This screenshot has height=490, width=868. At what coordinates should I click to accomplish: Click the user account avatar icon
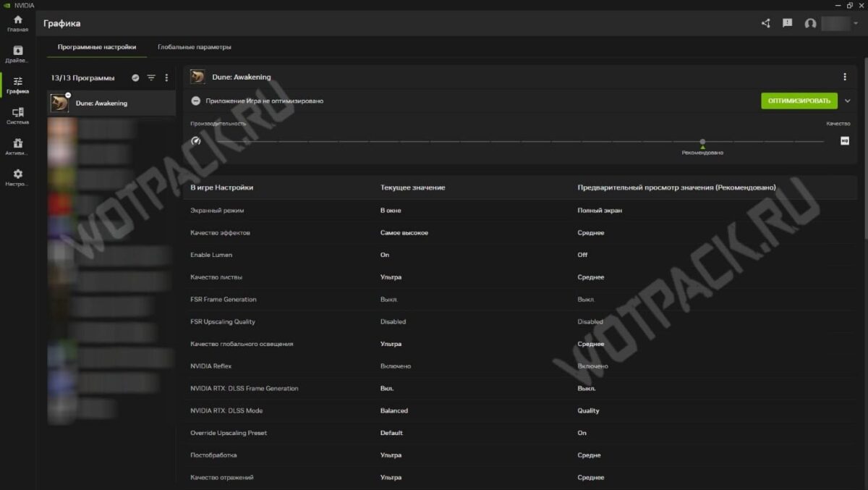coord(810,23)
